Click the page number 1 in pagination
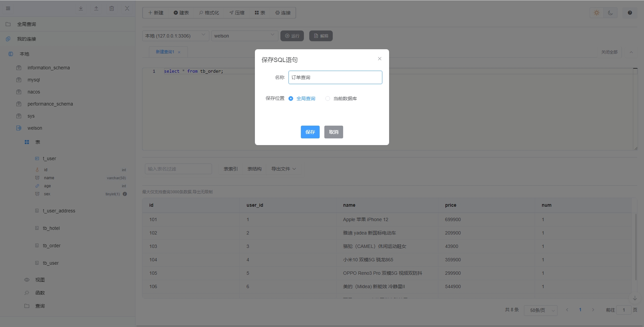Image resolution: width=644 pixels, height=327 pixels. 580,310
